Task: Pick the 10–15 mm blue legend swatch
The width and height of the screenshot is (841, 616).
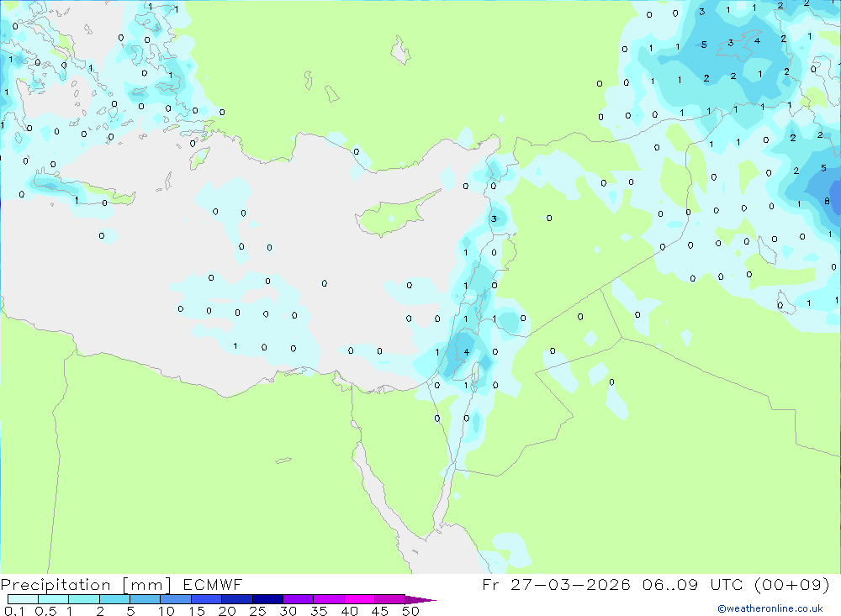Action: (x=176, y=599)
